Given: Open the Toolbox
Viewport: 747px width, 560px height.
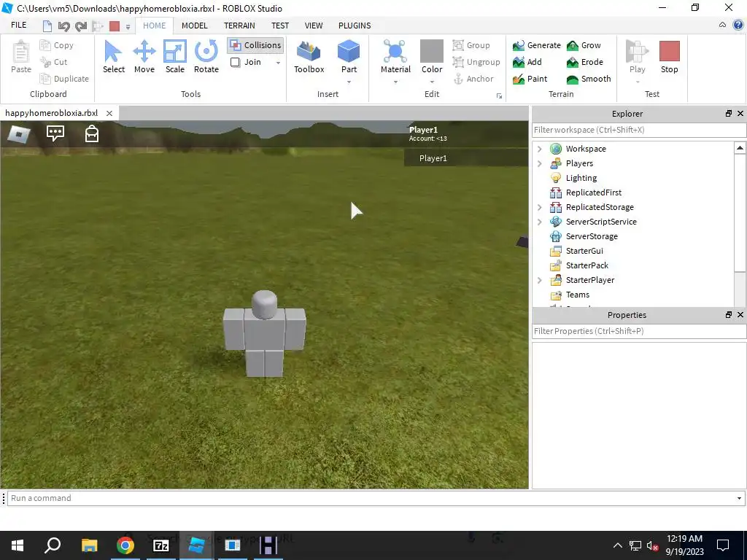Looking at the screenshot, I should tap(309, 57).
